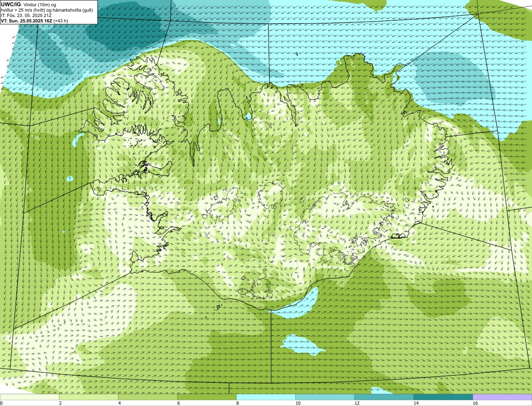Screen dimensions: 532x406
Task: Click the legend scale label "8"
Action: 237,403
